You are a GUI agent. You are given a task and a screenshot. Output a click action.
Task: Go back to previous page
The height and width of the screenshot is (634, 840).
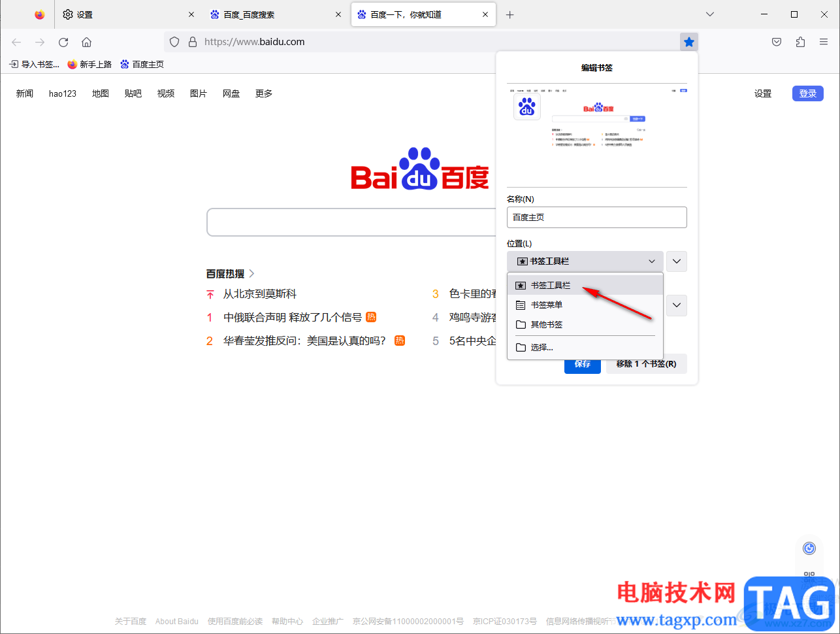(16, 42)
